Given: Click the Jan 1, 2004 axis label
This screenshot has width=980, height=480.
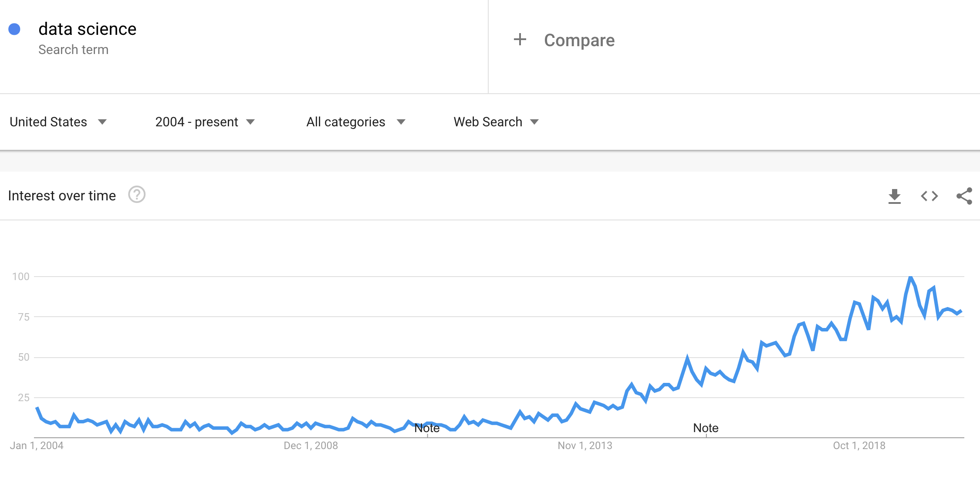Looking at the screenshot, I should point(37,446).
